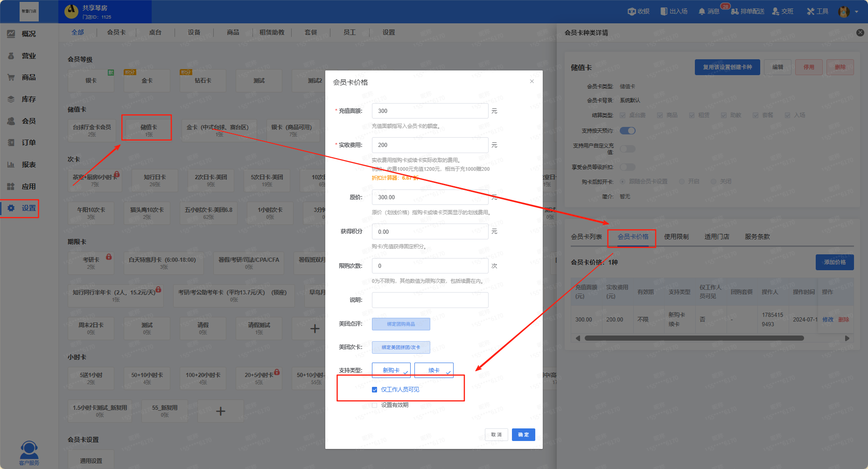The image size is (868, 469).
Task: Select the 关闭 radio option
Action: click(714, 182)
